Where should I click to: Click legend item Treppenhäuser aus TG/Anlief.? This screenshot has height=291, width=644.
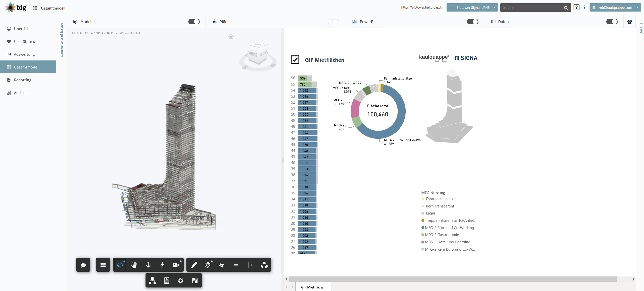pyautogui.click(x=448, y=220)
